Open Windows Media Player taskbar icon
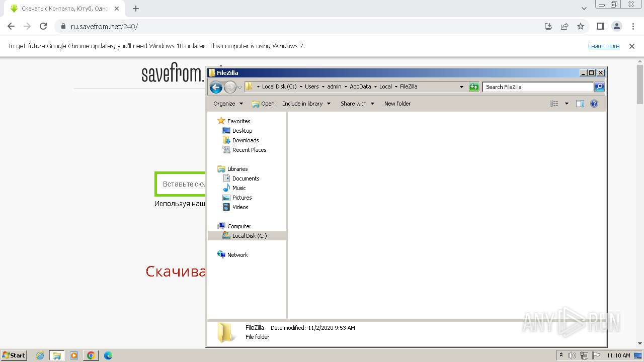Screen dimensions: 644x362 click(74, 355)
